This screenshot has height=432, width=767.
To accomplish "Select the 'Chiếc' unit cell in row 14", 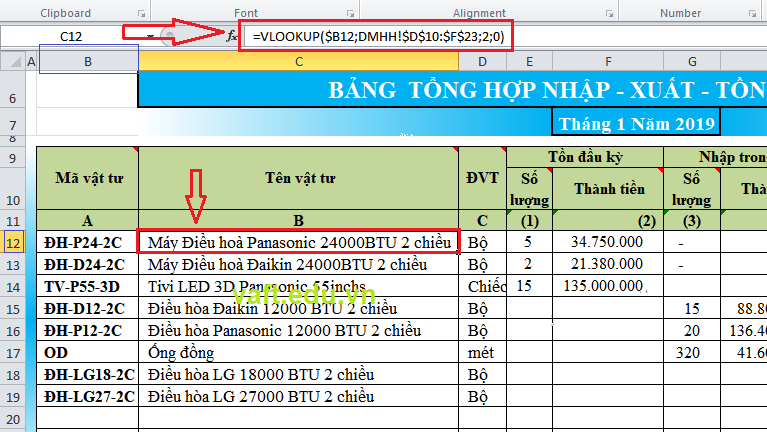I will (x=482, y=287).
